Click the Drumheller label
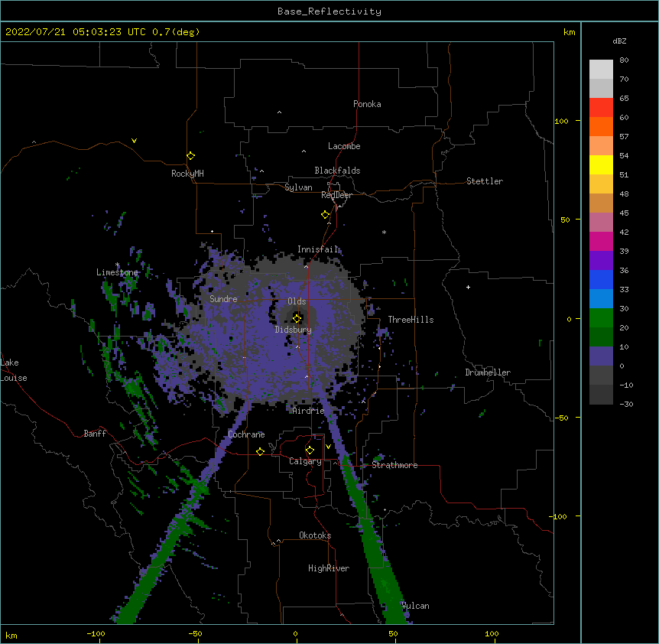 (488, 372)
